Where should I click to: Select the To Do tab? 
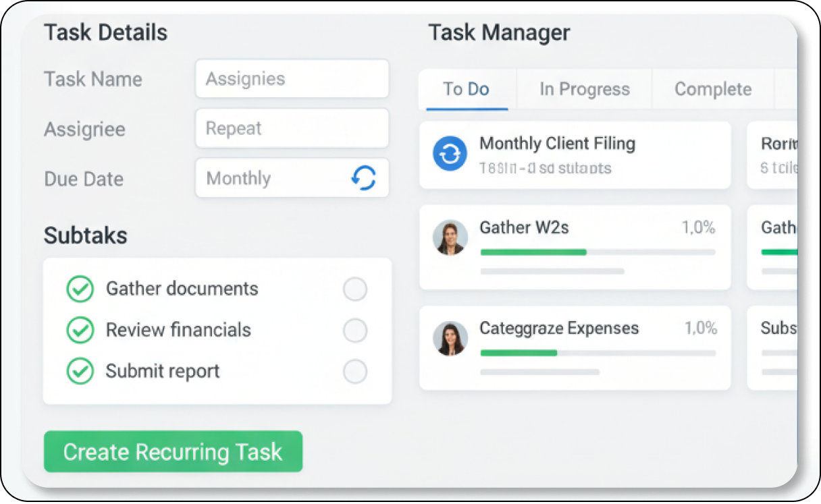point(466,89)
